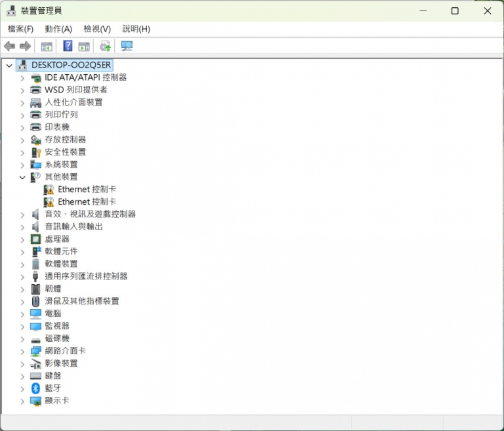
Task: Collapse the 其他裝置 category
Action: click(x=22, y=177)
